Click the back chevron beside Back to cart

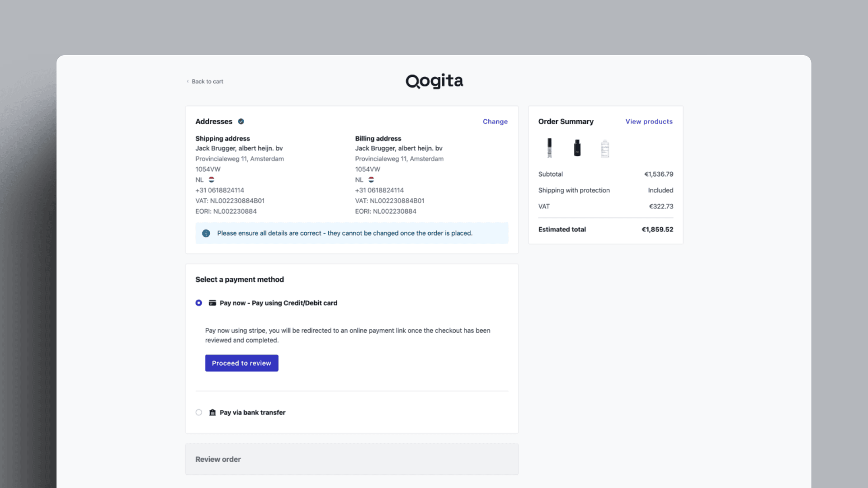tap(188, 81)
